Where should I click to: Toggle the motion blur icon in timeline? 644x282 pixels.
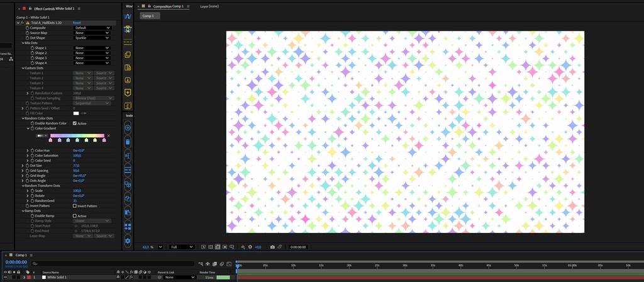coord(222,264)
